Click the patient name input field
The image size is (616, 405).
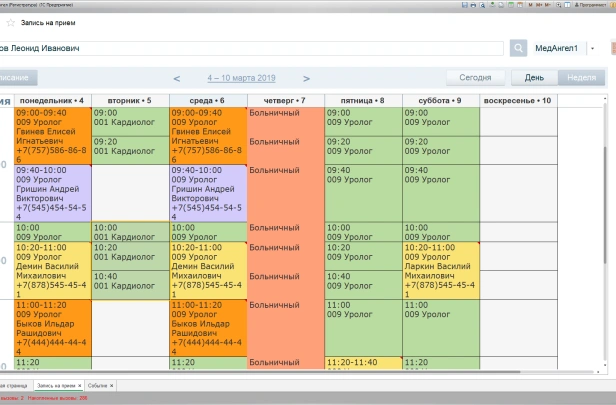(250, 48)
